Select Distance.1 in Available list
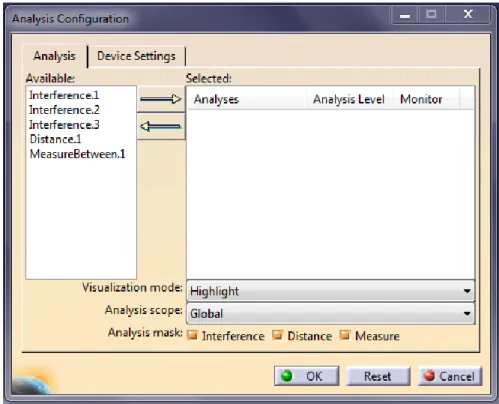This screenshot has width=499, height=404. pos(55,139)
